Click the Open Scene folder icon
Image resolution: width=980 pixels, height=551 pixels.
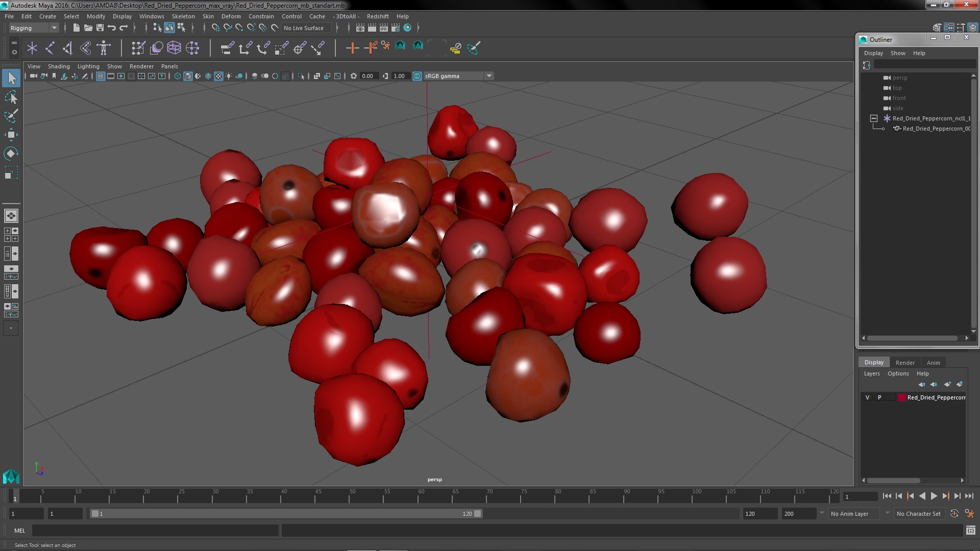tap(88, 28)
